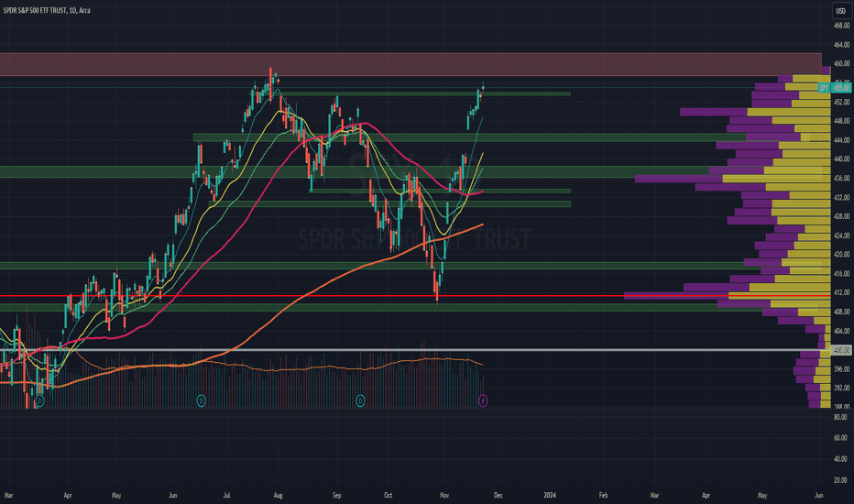Screen dimensions: 854x504
Task: Click the 460.00 price axis label
Action: (x=841, y=64)
